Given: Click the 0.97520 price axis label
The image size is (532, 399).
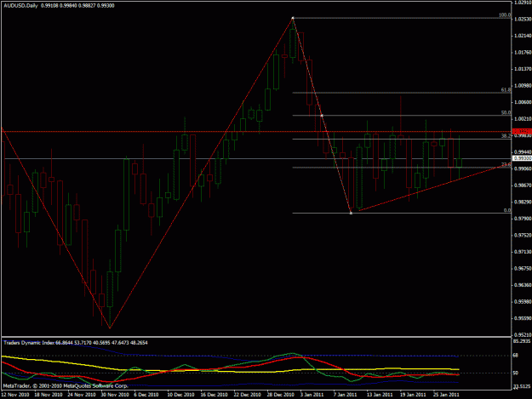Looking at the screenshot, I should click(523, 236).
